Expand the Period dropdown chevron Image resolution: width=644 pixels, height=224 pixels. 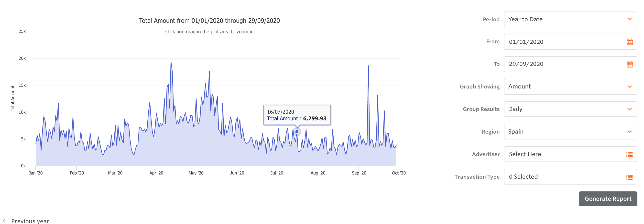[x=629, y=19]
